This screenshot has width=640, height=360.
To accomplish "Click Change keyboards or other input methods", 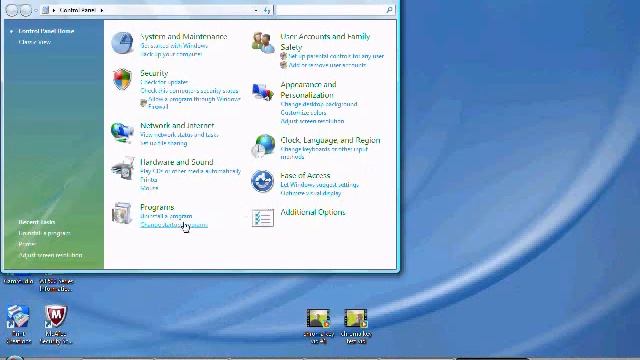I will 324,153.
